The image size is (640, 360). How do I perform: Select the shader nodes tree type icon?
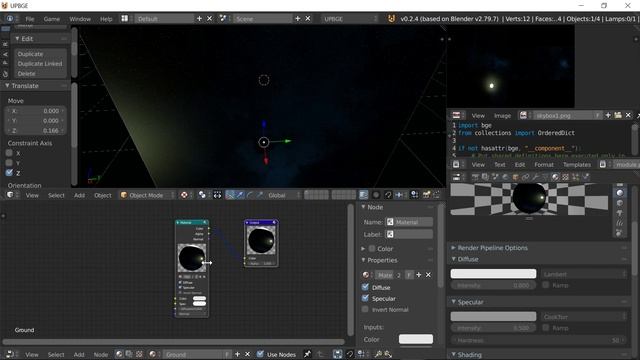pyautogui.click(x=119, y=354)
